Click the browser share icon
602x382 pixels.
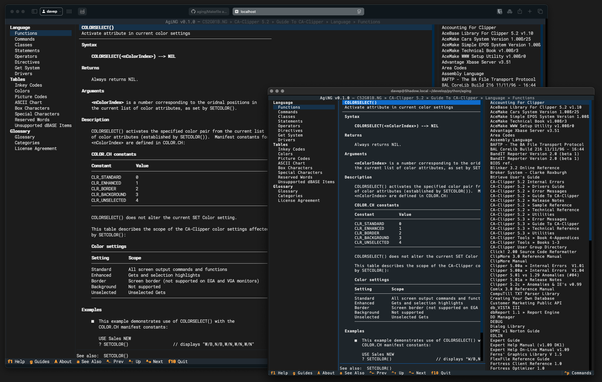click(x=519, y=12)
